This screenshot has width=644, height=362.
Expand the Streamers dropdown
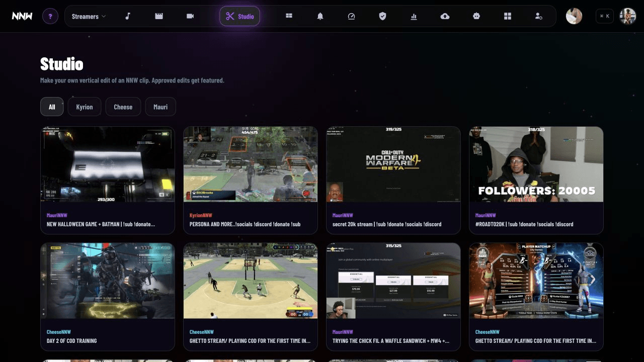click(x=89, y=16)
